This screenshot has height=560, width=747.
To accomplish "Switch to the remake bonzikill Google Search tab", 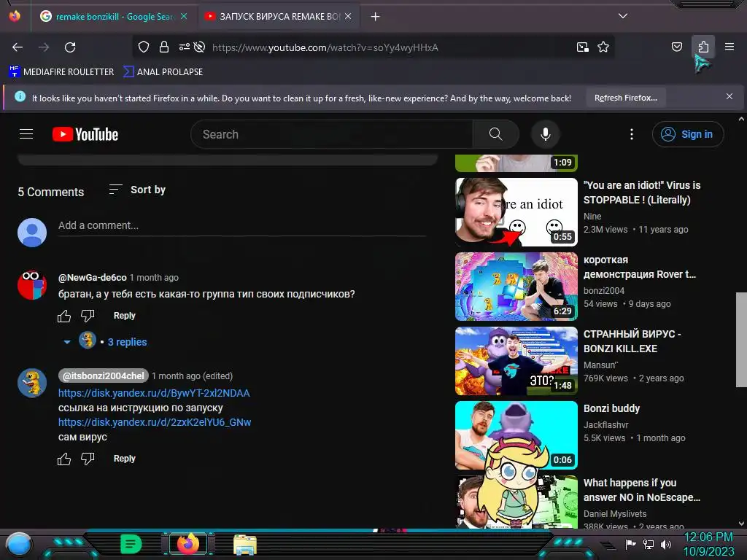I will [x=113, y=17].
